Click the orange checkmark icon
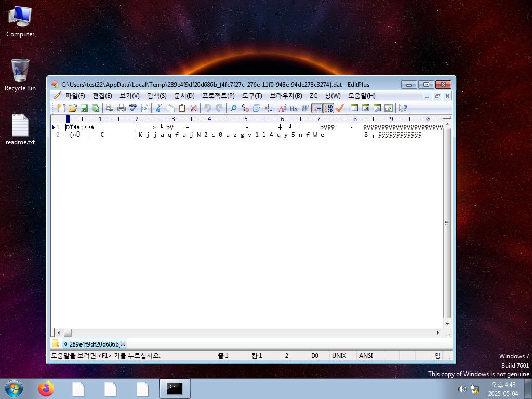This screenshot has width=532, height=399. click(x=340, y=108)
